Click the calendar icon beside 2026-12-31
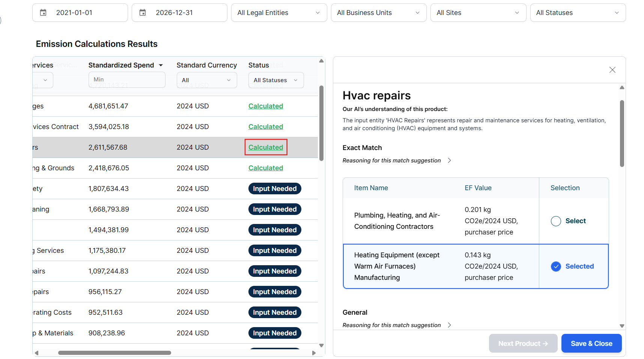 pyautogui.click(x=143, y=13)
